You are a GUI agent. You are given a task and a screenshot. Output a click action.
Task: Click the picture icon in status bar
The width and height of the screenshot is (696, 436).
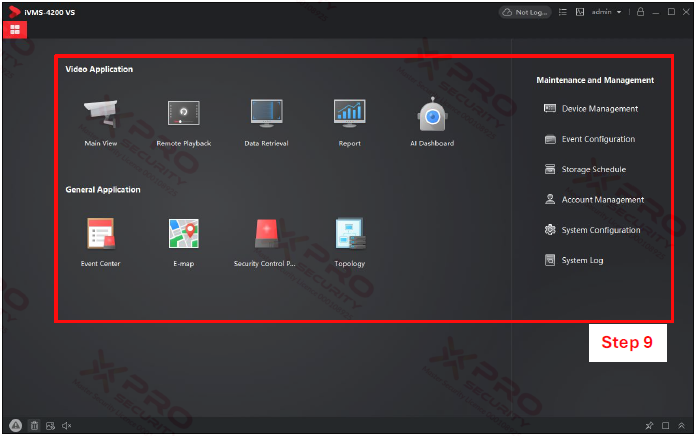point(50,426)
